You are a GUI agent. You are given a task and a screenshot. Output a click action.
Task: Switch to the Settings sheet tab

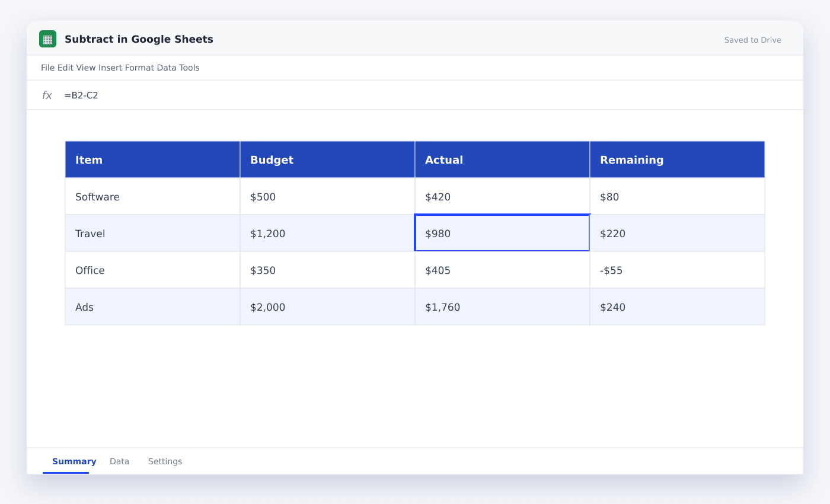point(165,461)
